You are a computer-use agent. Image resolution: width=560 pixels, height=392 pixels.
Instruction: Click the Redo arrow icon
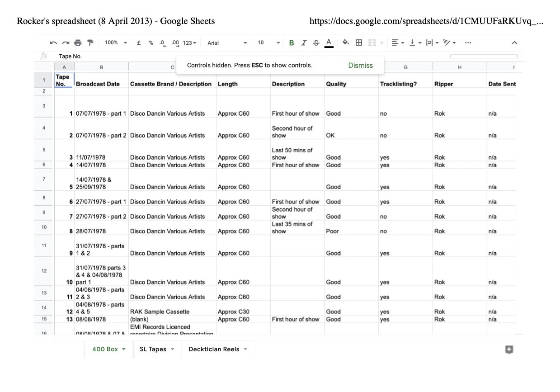(x=66, y=43)
